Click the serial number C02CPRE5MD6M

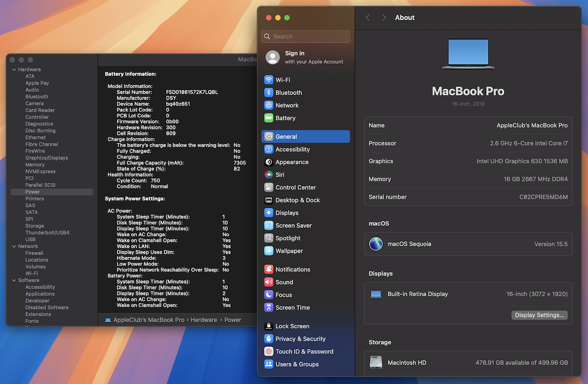pyautogui.click(x=543, y=197)
